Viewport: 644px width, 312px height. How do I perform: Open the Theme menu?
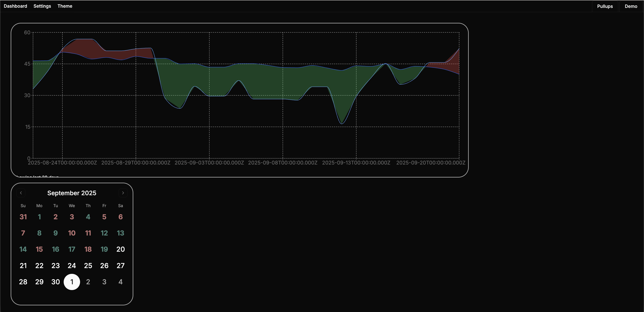click(x=65, y=6)
